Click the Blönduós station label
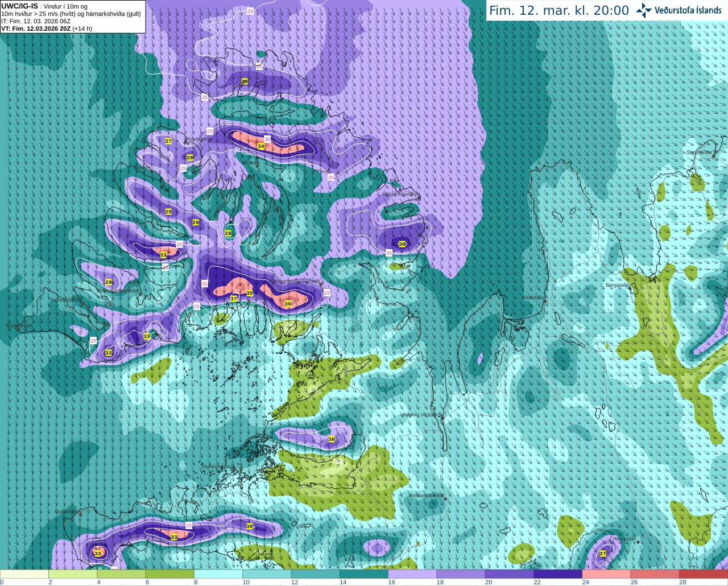This screenshot has width=728, height=586. click(x=534, y=298)
